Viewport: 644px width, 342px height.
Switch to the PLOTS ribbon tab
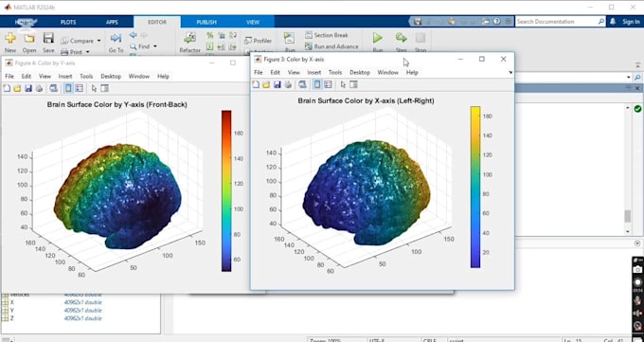[68, 22]
